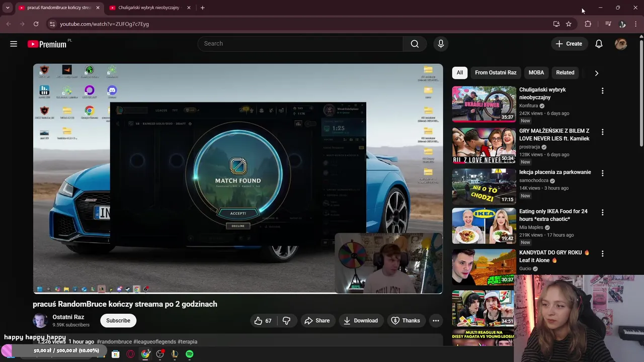Open options for GRY MAŁŻEŃSKIE video
644x362 pixels.
coord(602,132)
